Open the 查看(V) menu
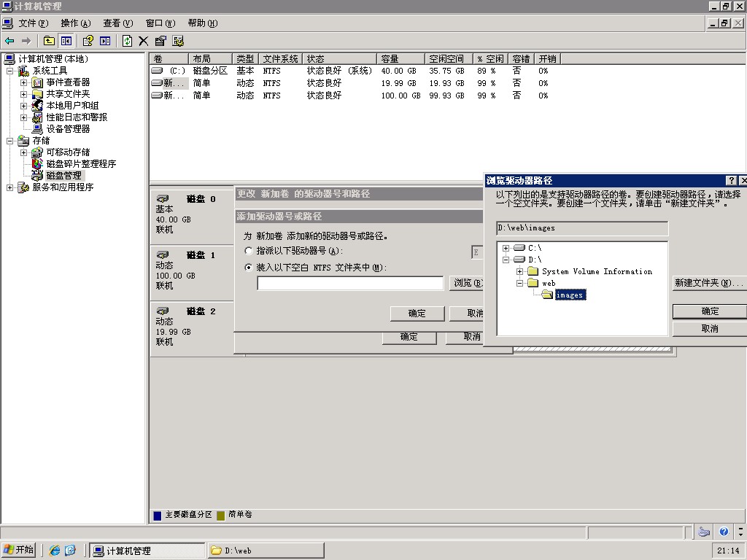 coord(117,23)
